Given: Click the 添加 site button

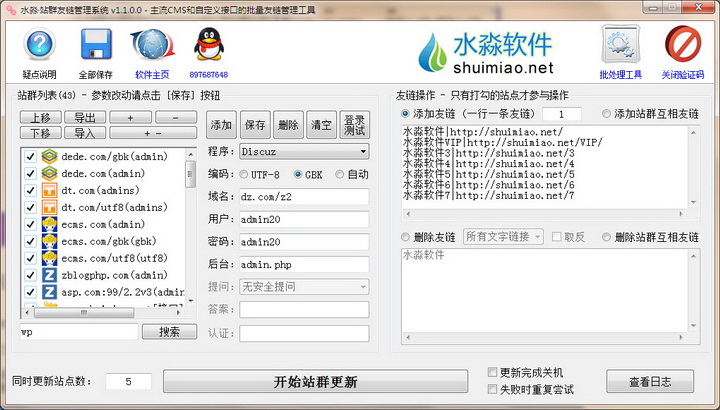Looking at the screenshot, I should tap(221, 125).
